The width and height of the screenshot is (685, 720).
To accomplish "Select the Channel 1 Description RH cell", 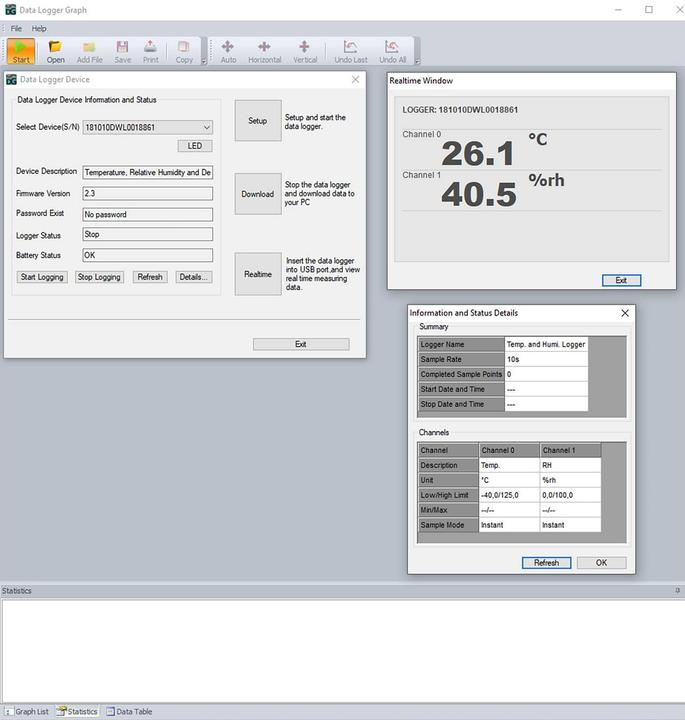I will coord(570,465).
